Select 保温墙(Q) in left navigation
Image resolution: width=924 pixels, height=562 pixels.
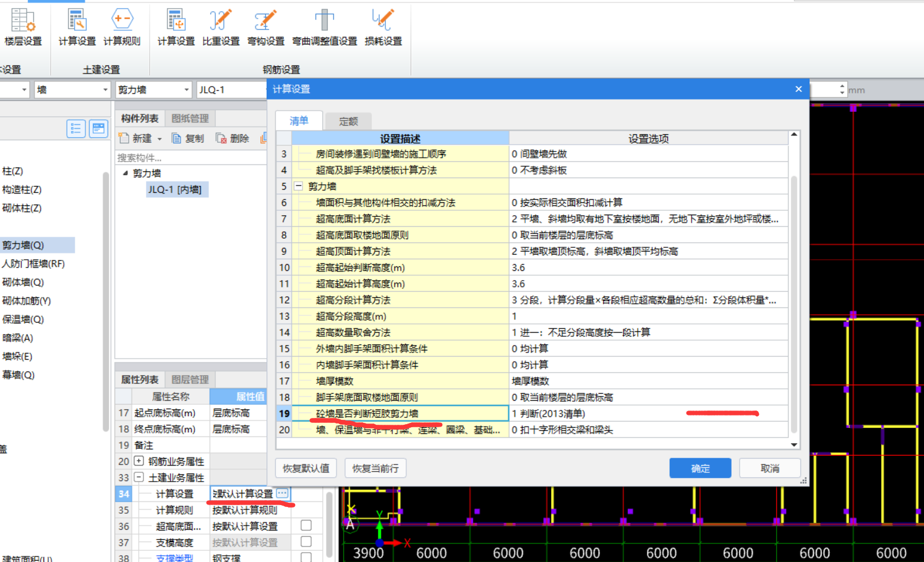tap(23, 319)
